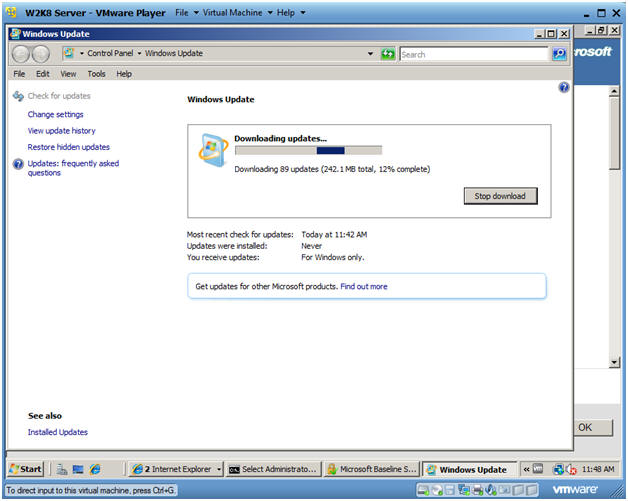Open Server Manager from quick launch
The image size is (628, 501).
[x=61, y=469]
